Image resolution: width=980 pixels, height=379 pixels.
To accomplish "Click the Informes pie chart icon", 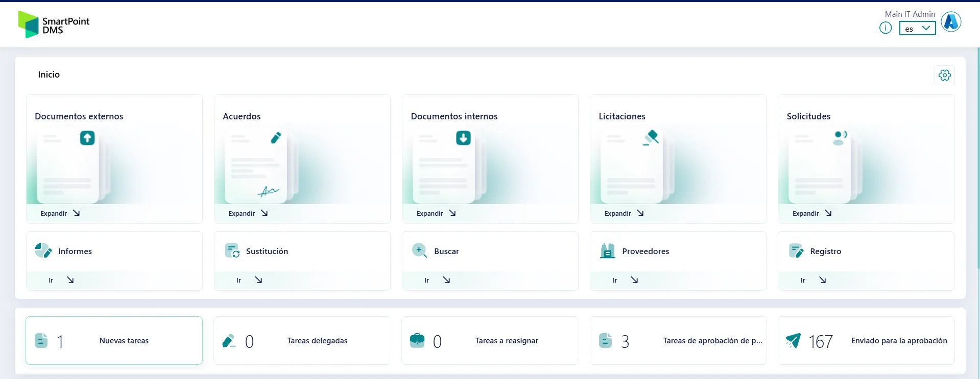I will coord(43,250).
